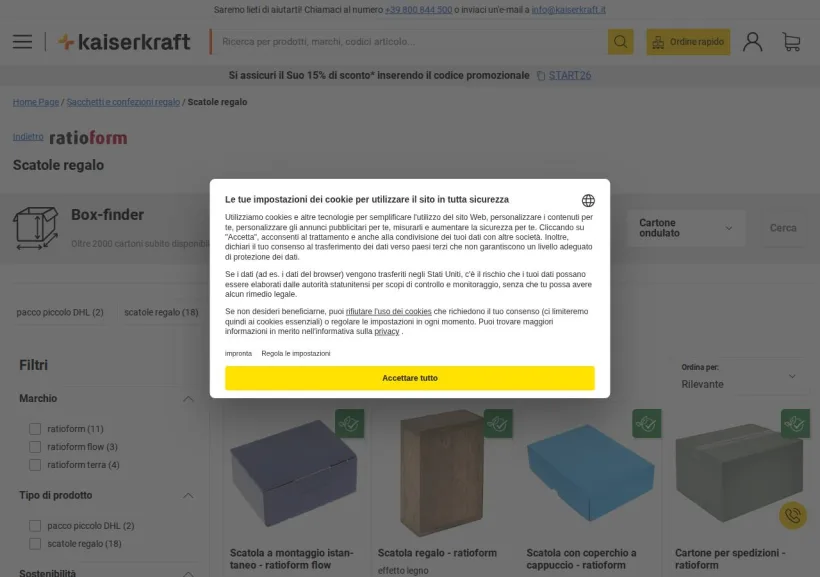Click the Indietro back link
The height and width of the screenshot is (577, 820).
28,137
